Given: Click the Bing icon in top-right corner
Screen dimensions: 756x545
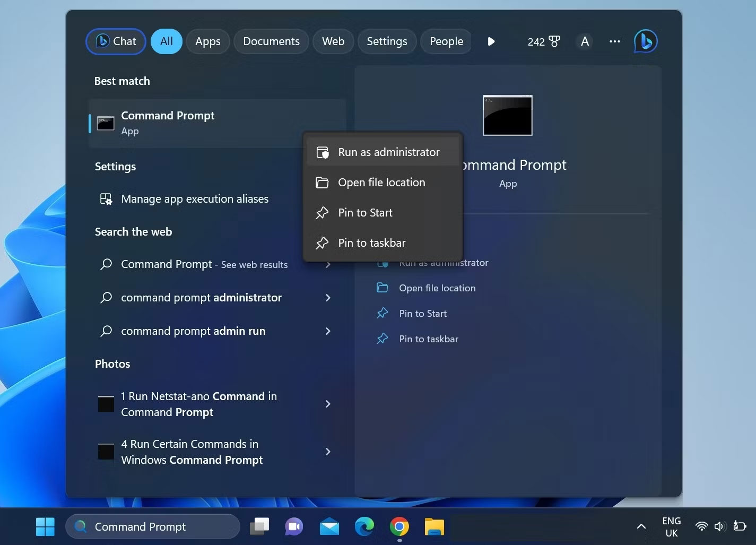Looking at the screenshot, I should pos(645,41).
